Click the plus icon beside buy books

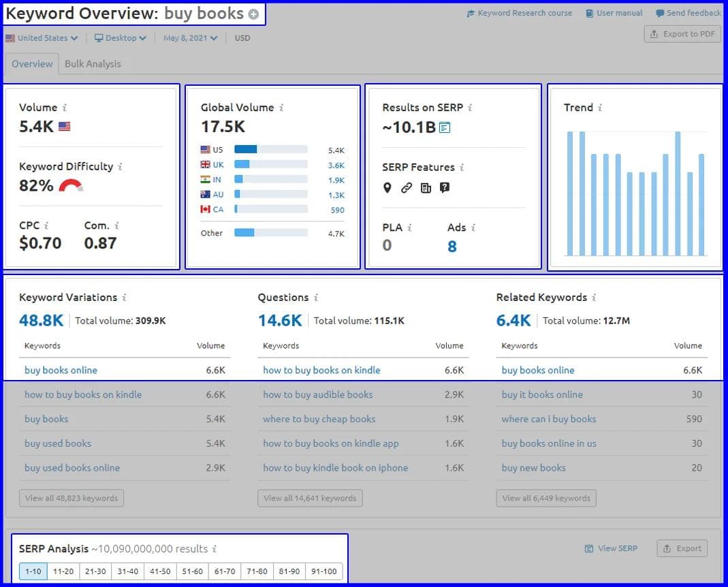[254, 14]
